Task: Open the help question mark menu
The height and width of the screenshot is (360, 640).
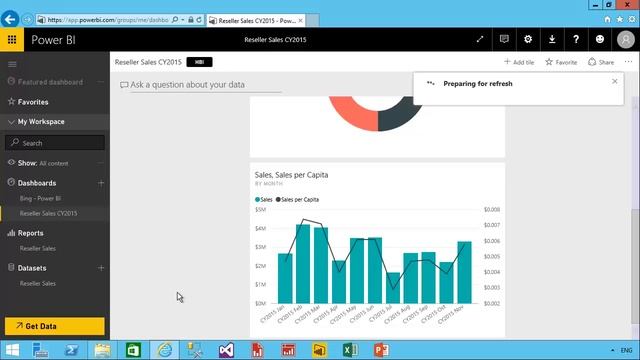Action: (576, 39)
